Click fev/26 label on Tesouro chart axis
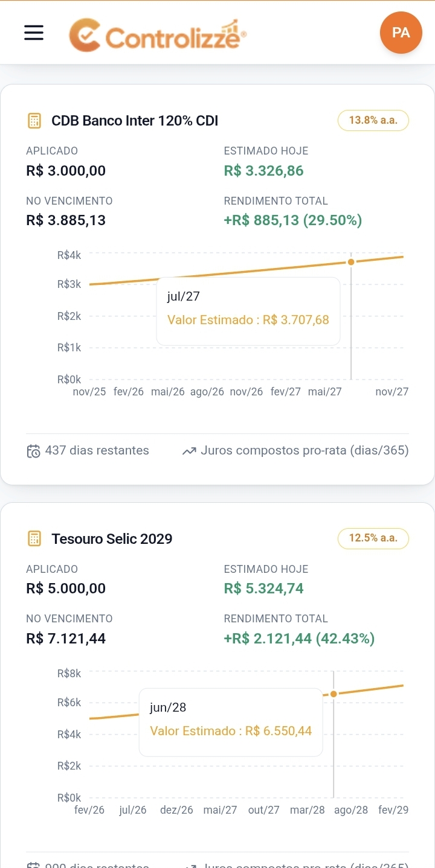This screenshot has height=868, width=435. coord(89,810)
